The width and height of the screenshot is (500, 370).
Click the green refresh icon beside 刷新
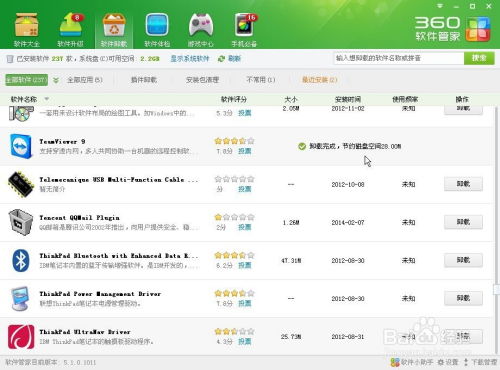(221, 59)
